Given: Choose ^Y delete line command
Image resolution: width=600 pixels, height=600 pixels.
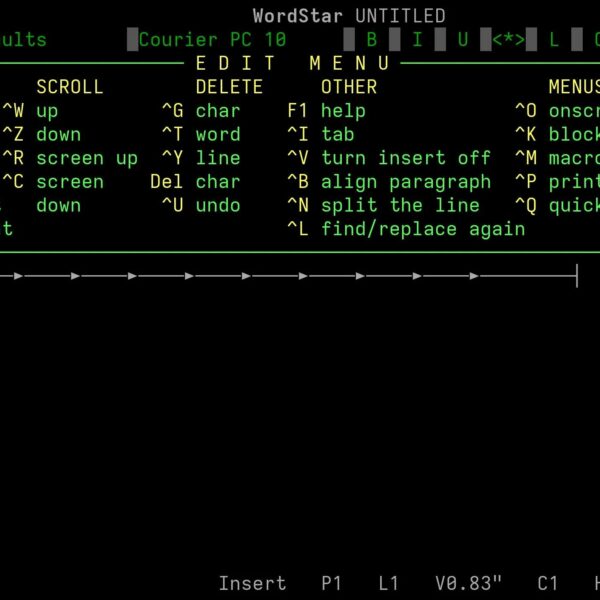Looking at the screenshot, I should point(201,158).
